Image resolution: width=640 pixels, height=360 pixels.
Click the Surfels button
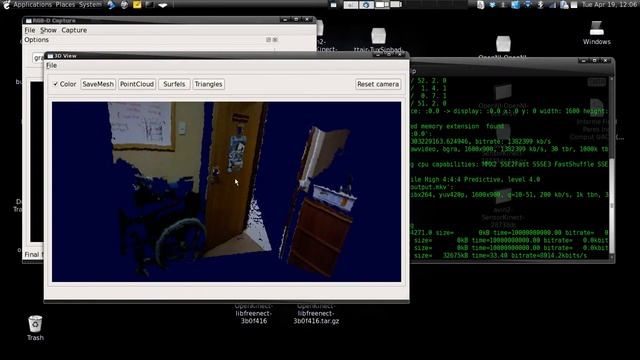coord(174,84)
